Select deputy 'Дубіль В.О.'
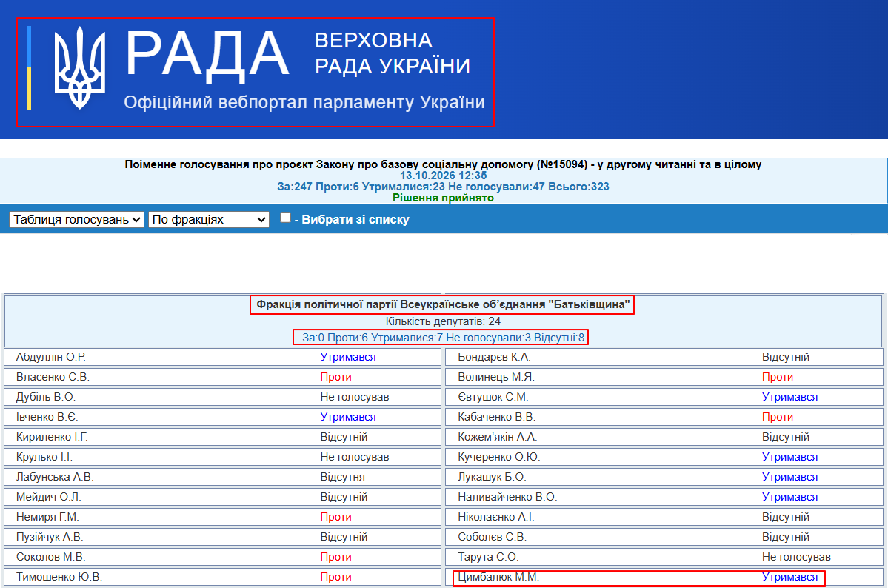Image resolution: width=888 pixels, height=588 pixels. (x=46, y=397)
